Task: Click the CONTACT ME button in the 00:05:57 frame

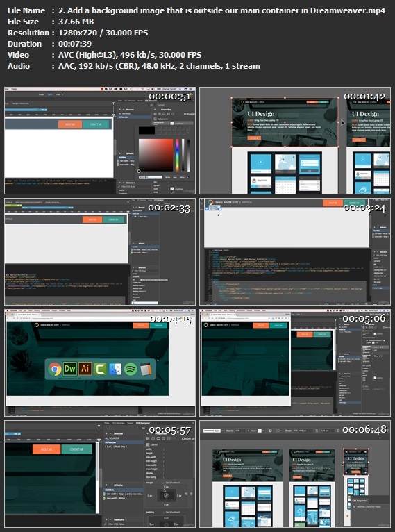Action: click(76, 449)
